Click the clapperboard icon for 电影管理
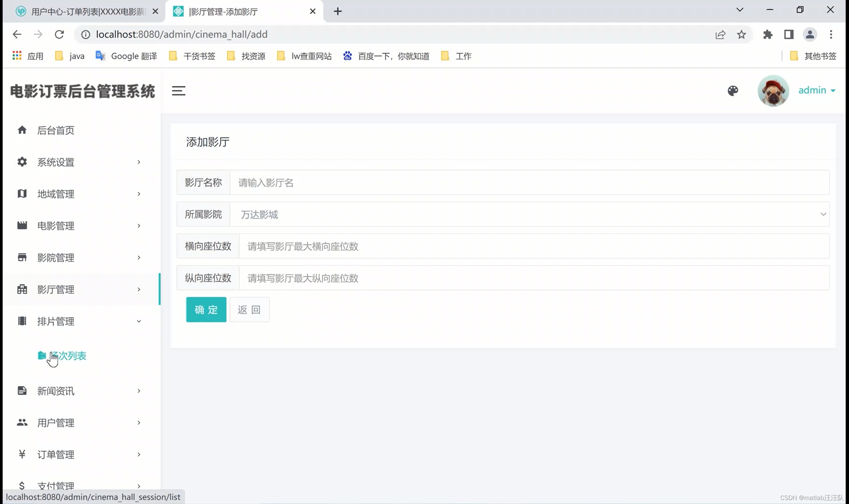Screen dimensions: 849x504 pos(22,225)
